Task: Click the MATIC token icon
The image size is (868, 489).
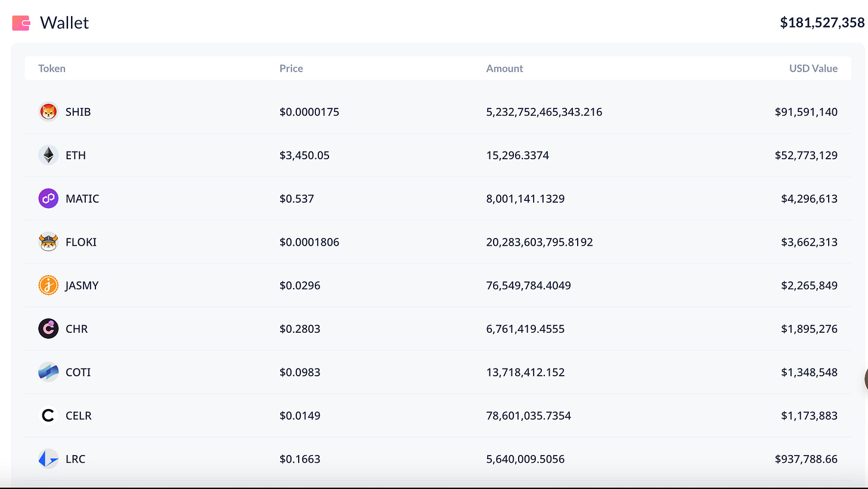Action: tap(48, 199)
